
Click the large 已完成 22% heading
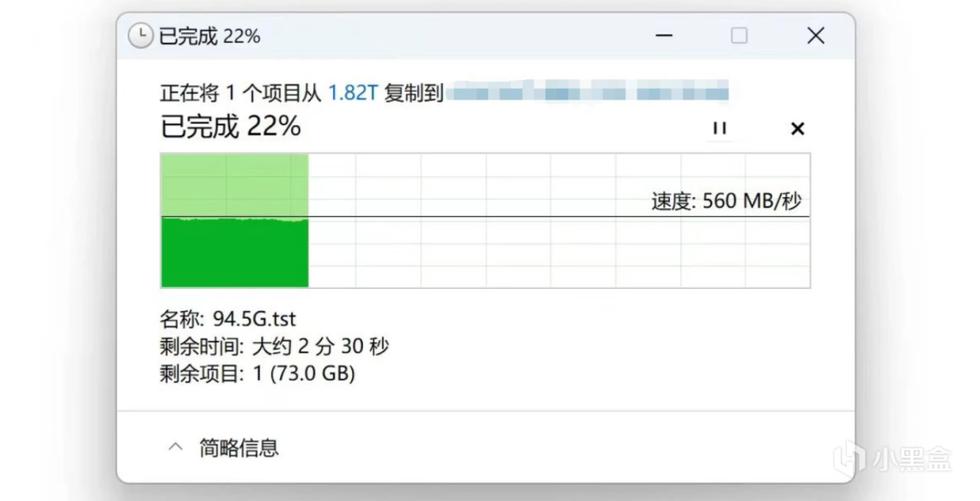pyautogui.click(x=230, y=126)
